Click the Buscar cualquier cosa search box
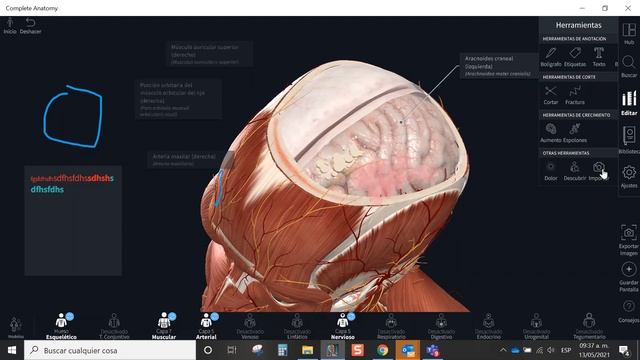The height and width of the screenshot is (360, 640). (x=110, y=350)
